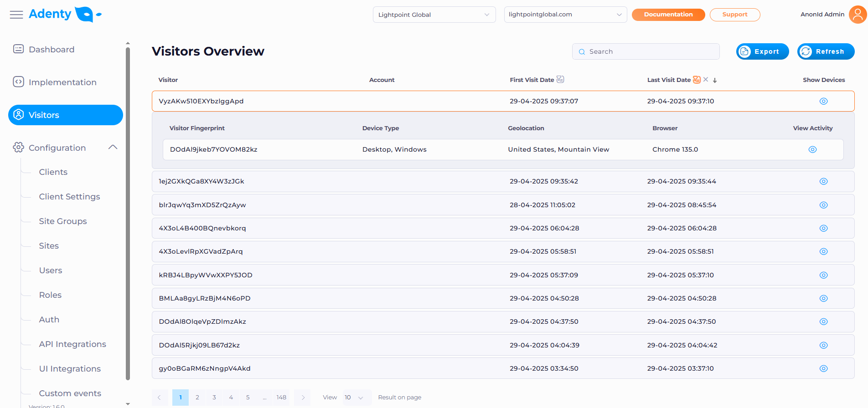Viewport: 868px width, 408px height.
Task: Collapse the Configuration sidebar section
Action: point(113,147)
